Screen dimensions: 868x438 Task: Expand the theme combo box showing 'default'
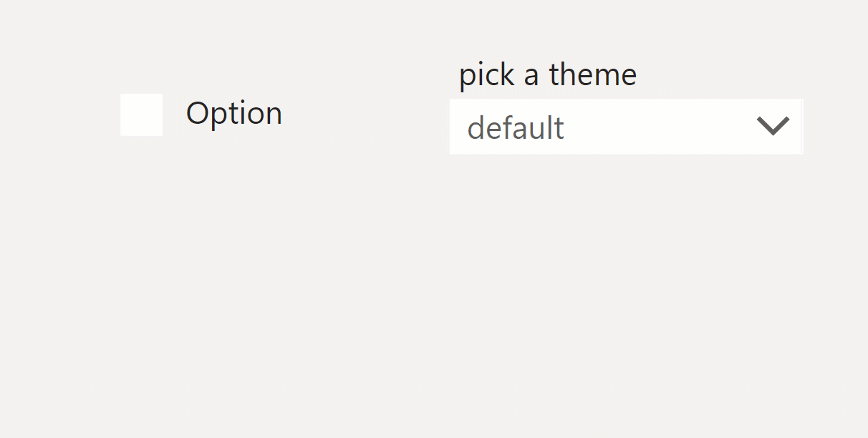pos(626,127)
